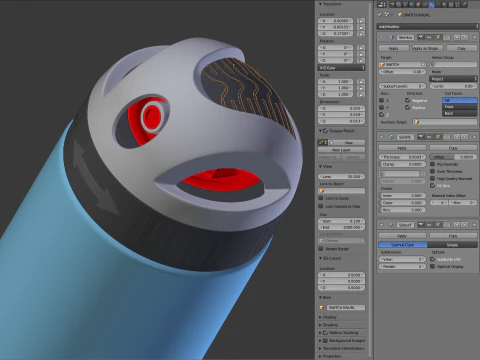Choose Back in Cull Faces list

click(459, 113)
